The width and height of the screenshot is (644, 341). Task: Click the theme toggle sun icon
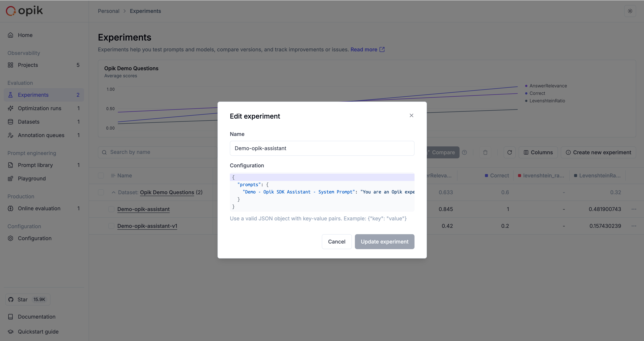630,11
